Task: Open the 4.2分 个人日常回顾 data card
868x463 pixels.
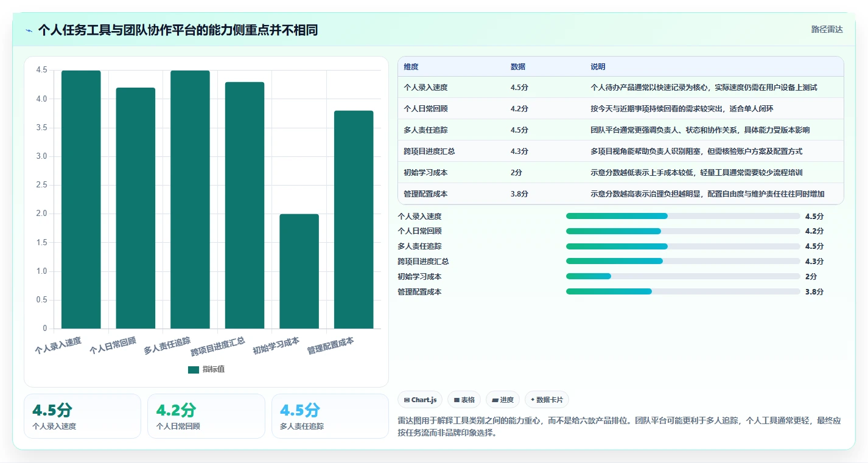Action: point(206,416)
